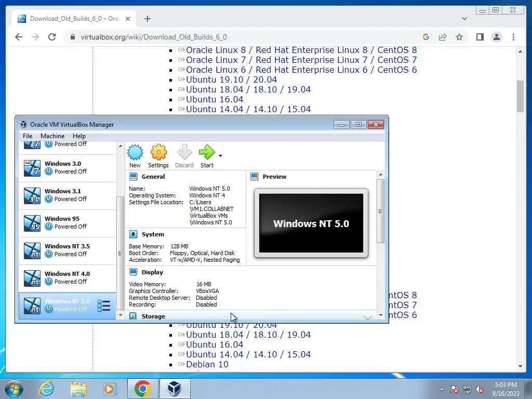The image size is (532, 399).
Task: Open Oracle Linux 6 / CentOS 6 link at top
Action: (301, 70)
